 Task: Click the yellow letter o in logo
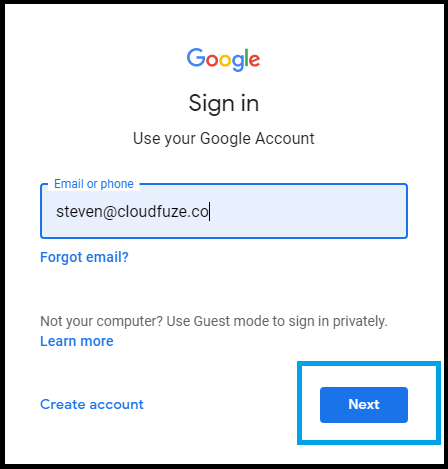(x=225, y=60)
